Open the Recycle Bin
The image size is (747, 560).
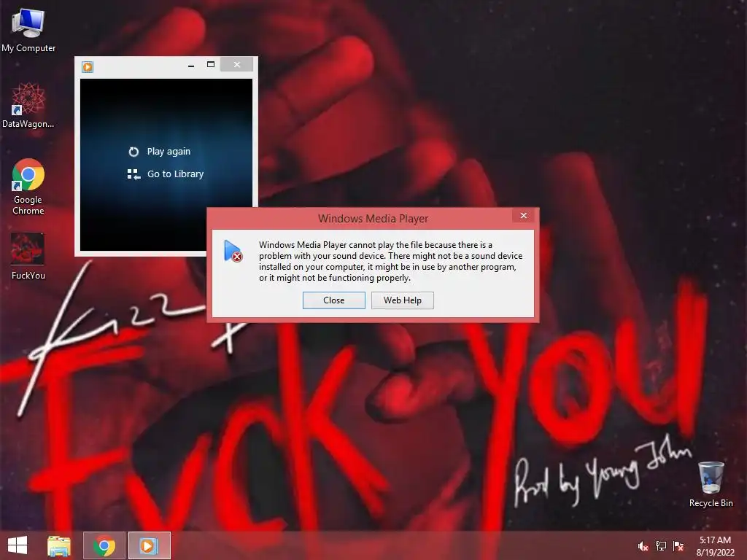coord(711,484)
